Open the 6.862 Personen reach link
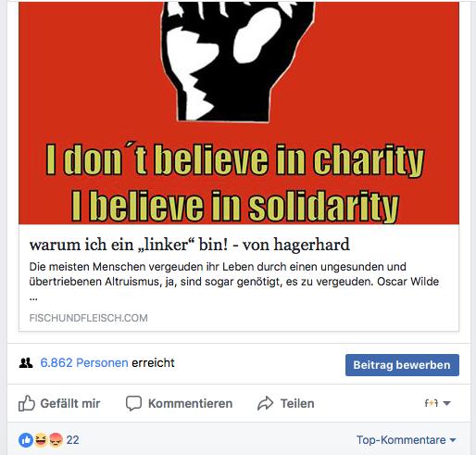476x455 pixels. point(84,362)
